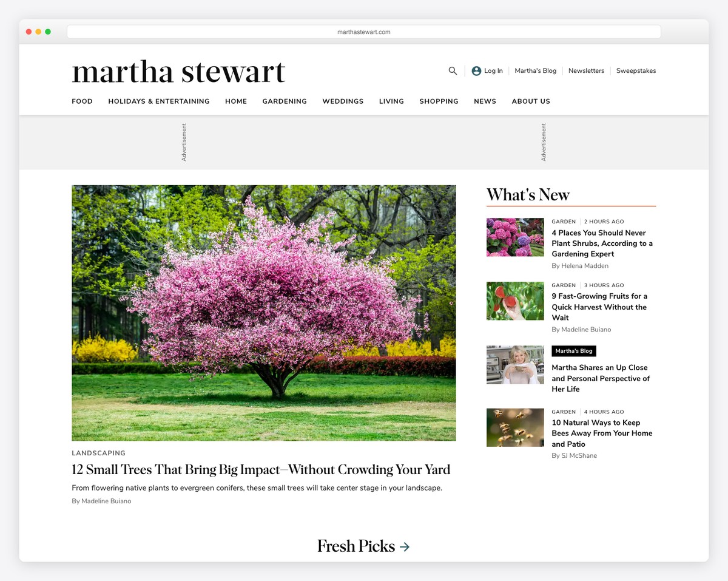This screenshot has width=728, height=581.
Task: Open the bees article by SJ McShane
Action: pyautogui.click(x=601, y=433)
